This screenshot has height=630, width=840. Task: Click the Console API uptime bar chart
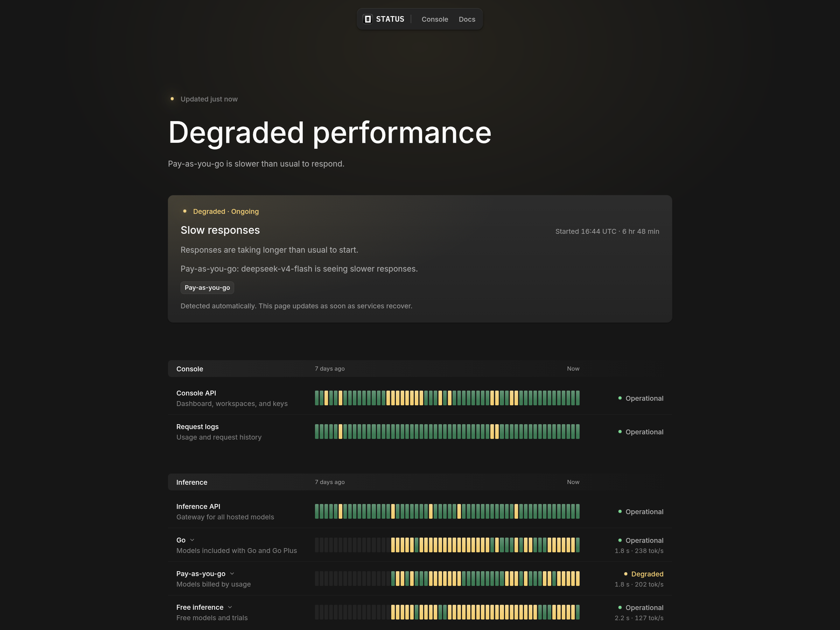click(x=447, y=398)
